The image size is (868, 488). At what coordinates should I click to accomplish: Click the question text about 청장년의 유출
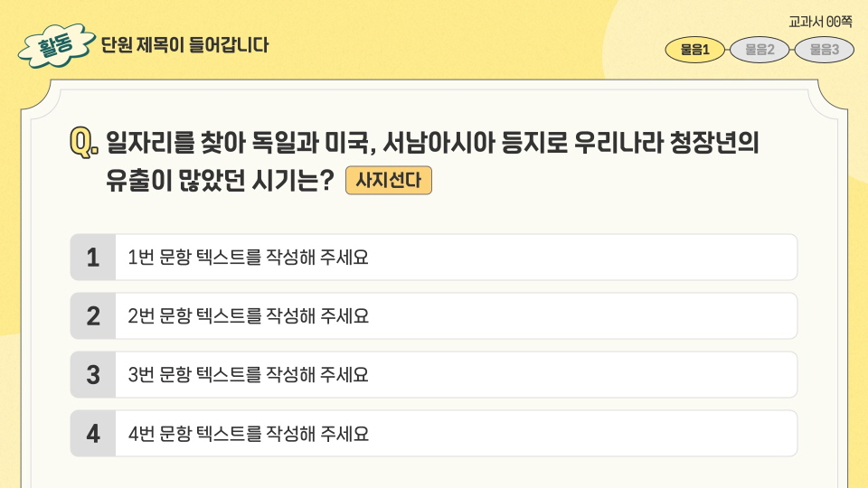tap(432, 161)
